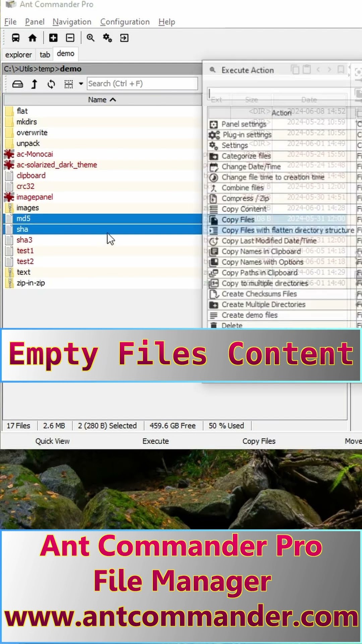Select the flat folder

point(102,111)
